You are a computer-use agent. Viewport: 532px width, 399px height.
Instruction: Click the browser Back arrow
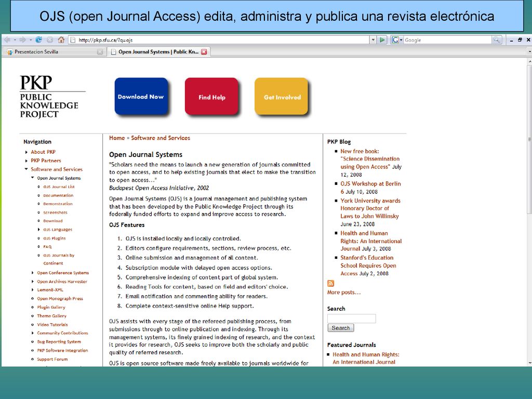[x=7, y=39]
